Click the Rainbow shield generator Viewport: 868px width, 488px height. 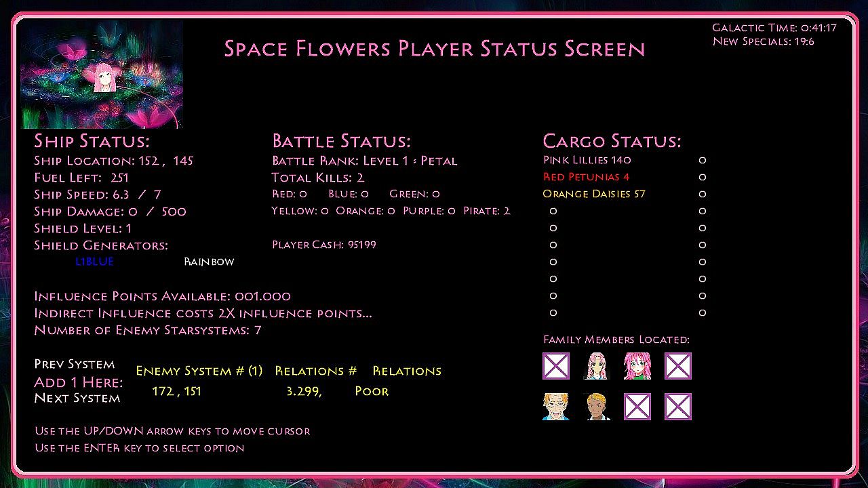[x=209, y=262]
